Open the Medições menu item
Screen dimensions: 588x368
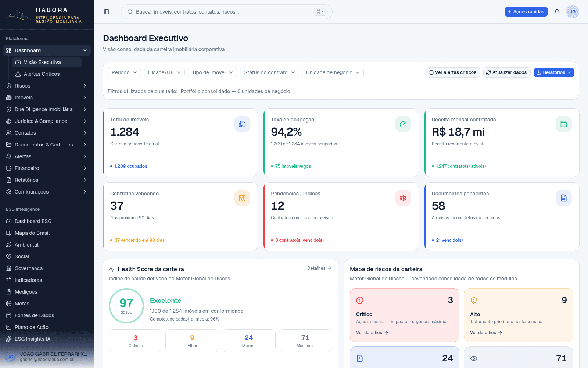47,292
